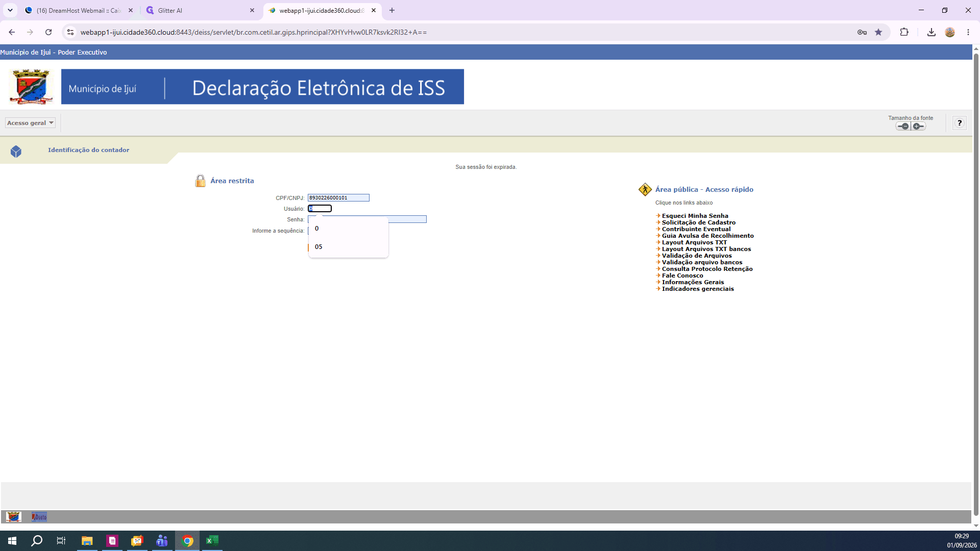This screenshot has width=980, height=551.
Task: Open Fale Conosco link
Action: [x=682, y=275]
